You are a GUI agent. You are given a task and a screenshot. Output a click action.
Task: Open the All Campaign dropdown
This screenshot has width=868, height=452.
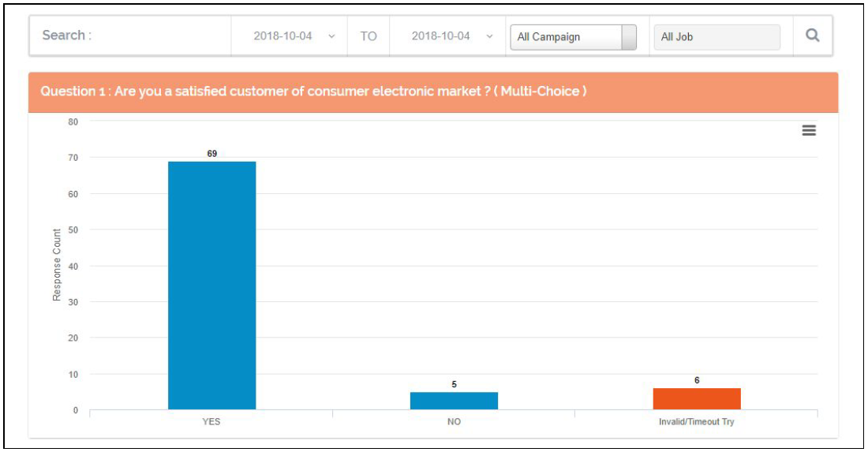pos(572,37)
